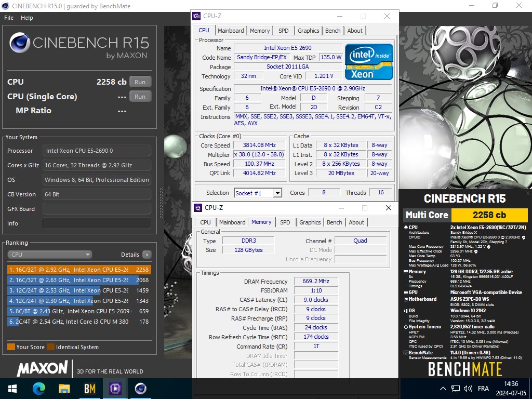
Task: Run the CPU Single Core benchmark
Action: [140, 96]
